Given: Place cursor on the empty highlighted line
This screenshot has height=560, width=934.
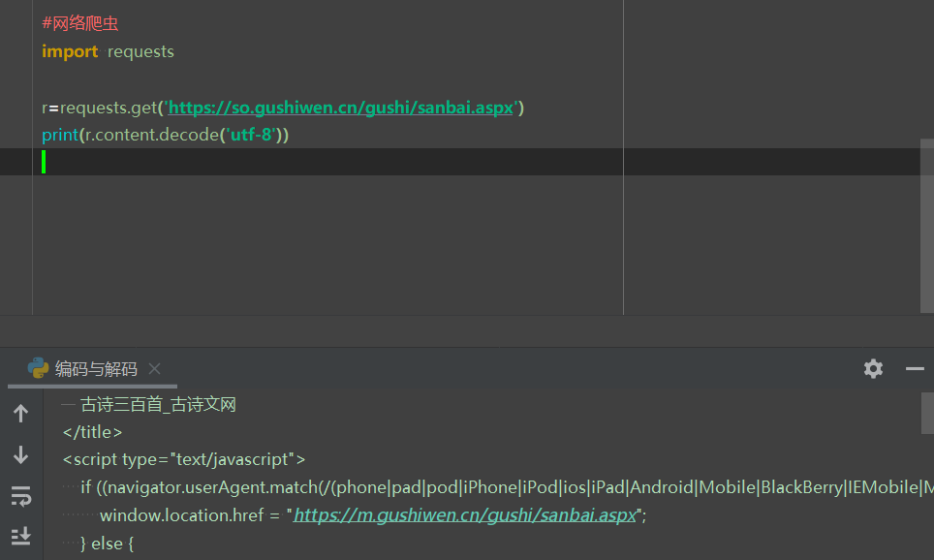Looking at the screenshot, I should [291, 162].
